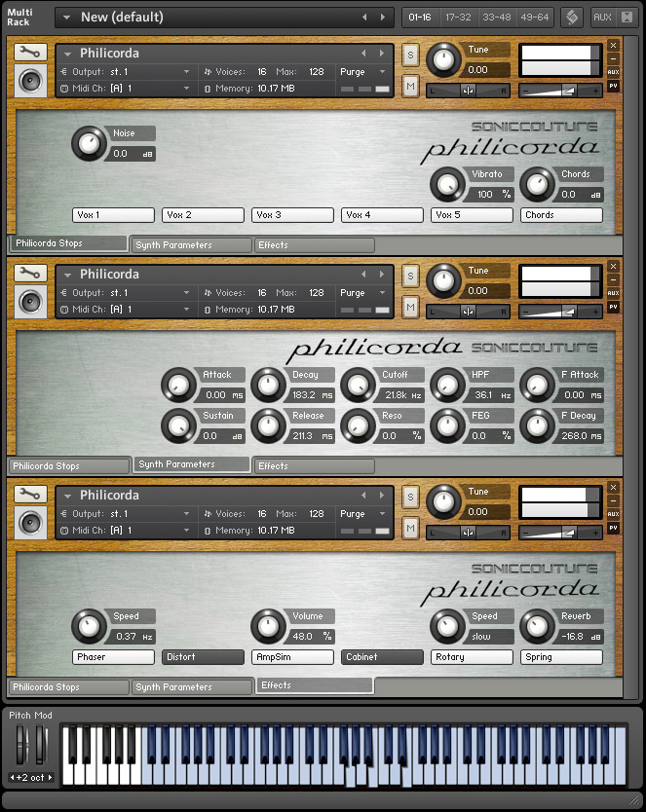Click Tune knob of first Philicorda
This screenshot has height=812, width=646.
coord(443,59)
